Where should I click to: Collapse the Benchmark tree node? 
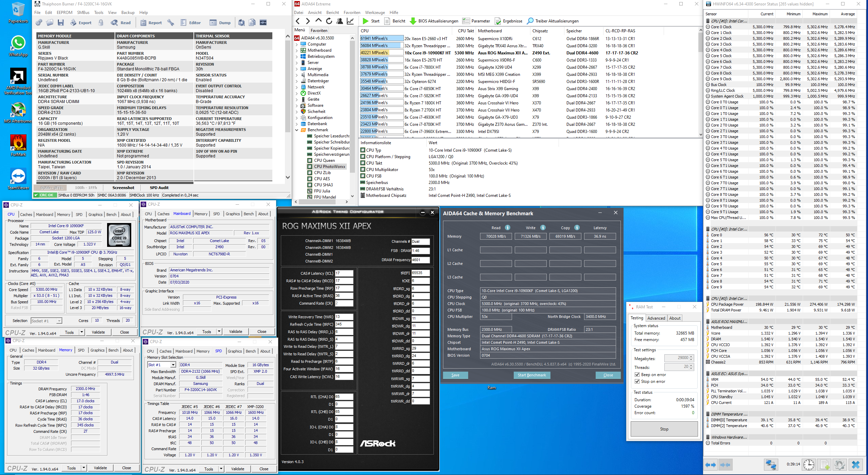296,130
